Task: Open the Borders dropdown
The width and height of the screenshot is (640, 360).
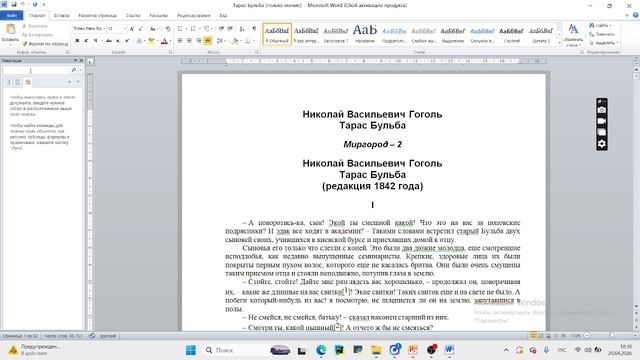Action: (x=249, y=41)
